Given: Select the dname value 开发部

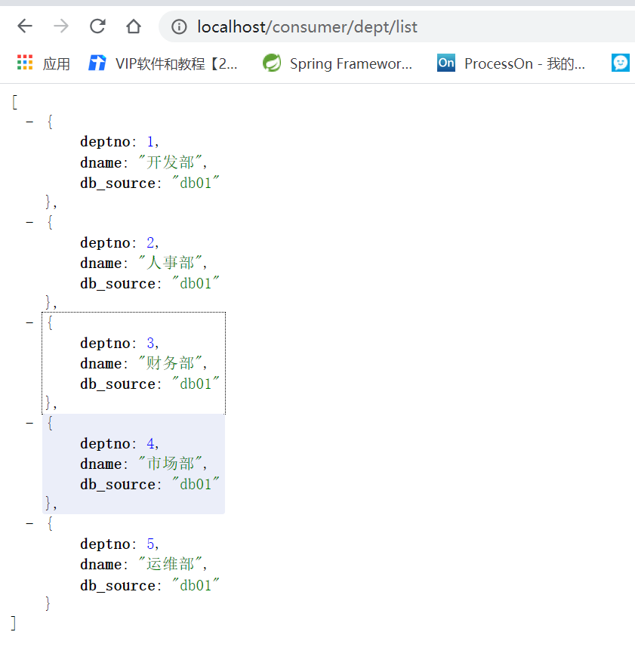Looking at the screenshot, I should (x=170, y=162).
